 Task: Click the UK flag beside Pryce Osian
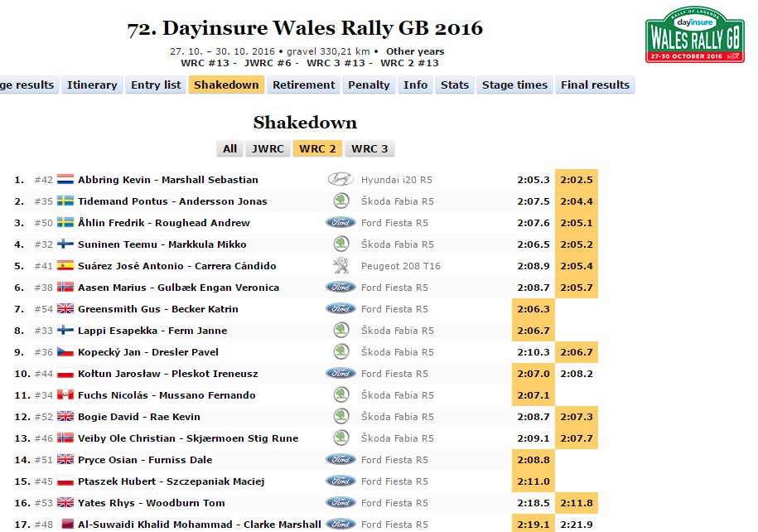tap(65, 459)
